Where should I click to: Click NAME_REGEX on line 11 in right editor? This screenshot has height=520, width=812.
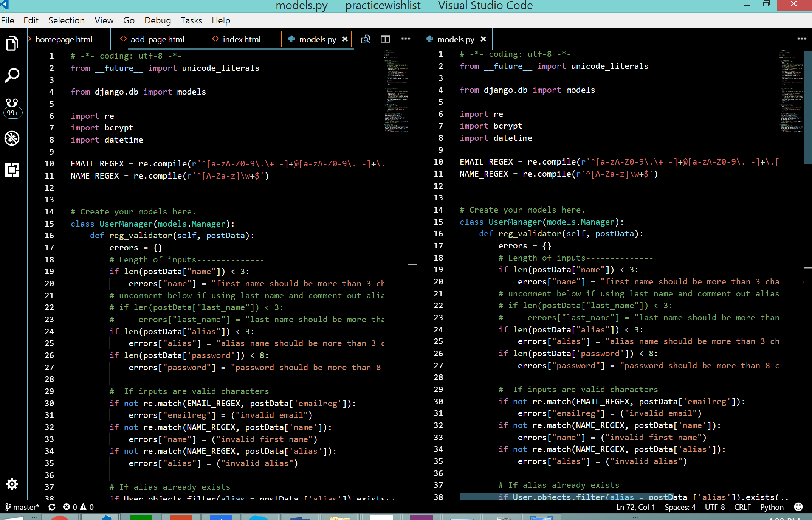[484, 174]
